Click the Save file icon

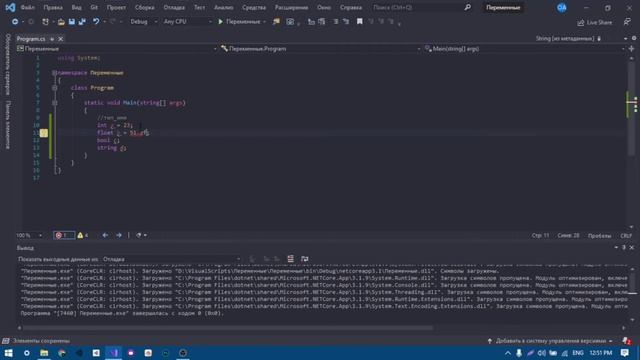click(71, 22)
